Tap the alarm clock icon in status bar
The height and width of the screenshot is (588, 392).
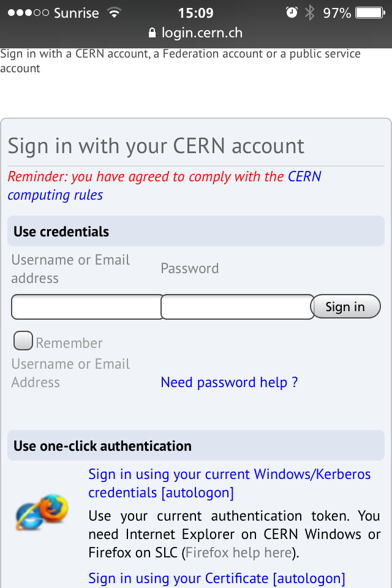click(292, 13)
